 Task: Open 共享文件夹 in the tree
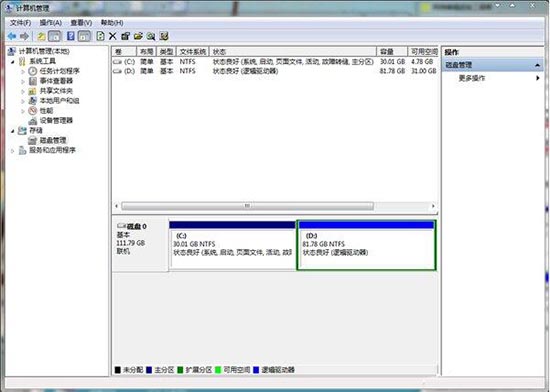[56, 91]
